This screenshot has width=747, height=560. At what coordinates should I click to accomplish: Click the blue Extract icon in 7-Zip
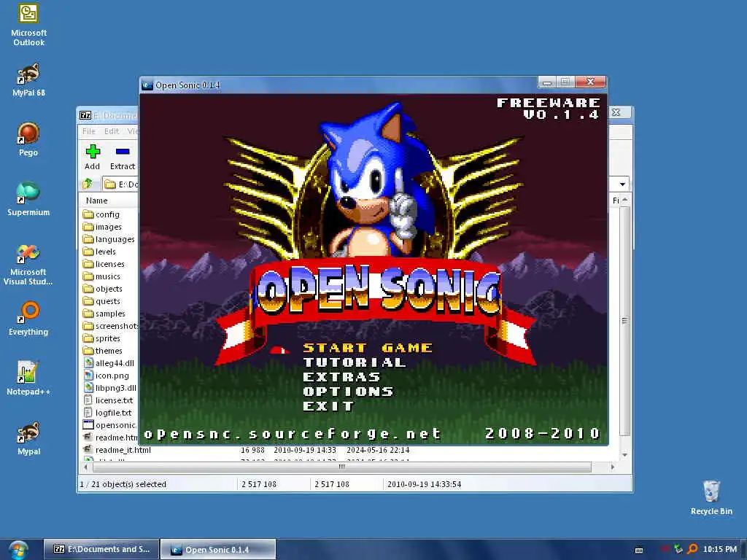[123, 157]
